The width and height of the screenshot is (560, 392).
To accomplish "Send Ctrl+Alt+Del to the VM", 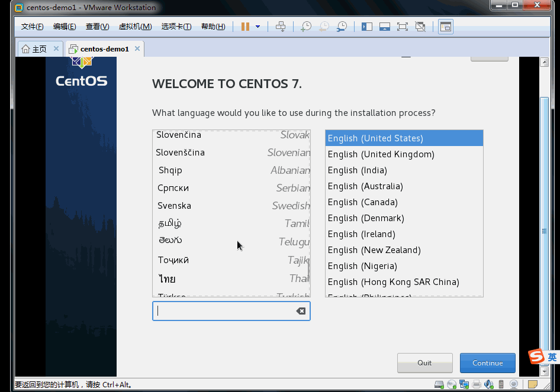I will (281, 27).
